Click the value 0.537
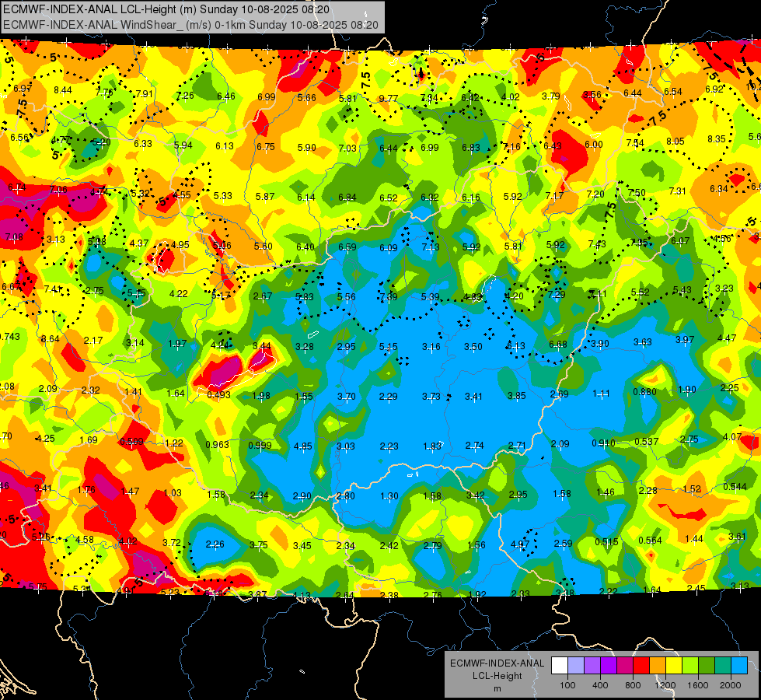The width and height of the screenshot is (761, 700). click(x=647, y=442)
